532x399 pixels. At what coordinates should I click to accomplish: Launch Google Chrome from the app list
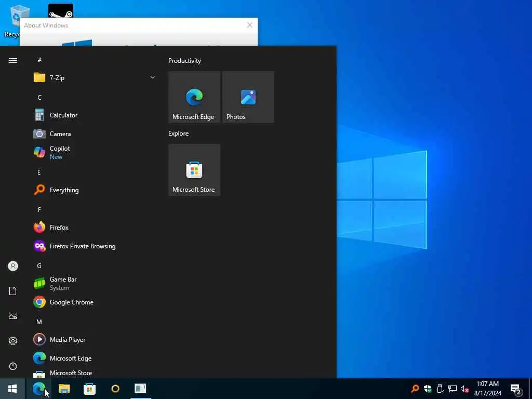(x=95, y=302)
